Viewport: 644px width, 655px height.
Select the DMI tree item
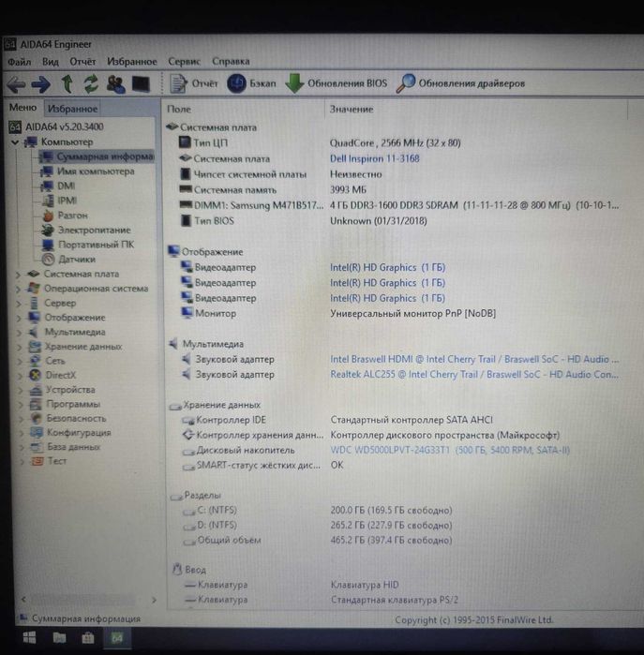pos(58,186)
